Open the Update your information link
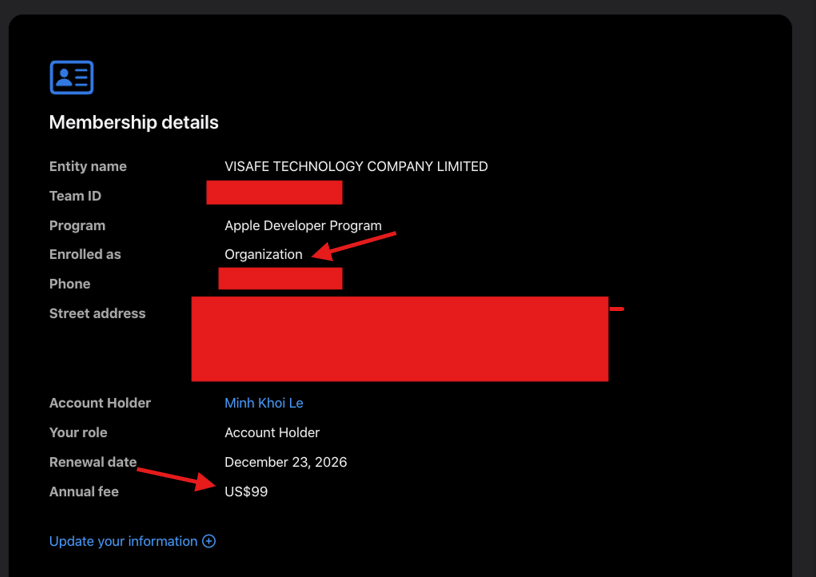Viewport: 816px width, 577px height. pyautogui.click(x=123, y=541)
